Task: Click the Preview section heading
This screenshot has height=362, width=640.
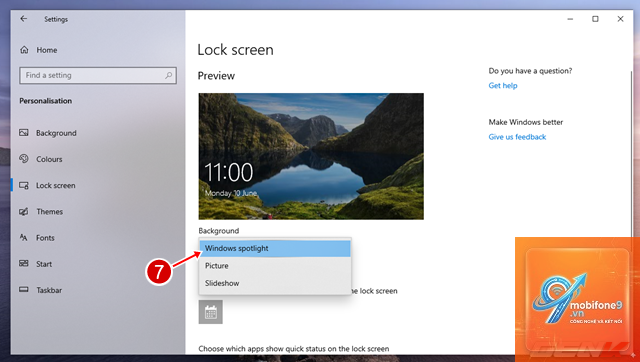Action: pyautogui.click(x=216, y=76)
